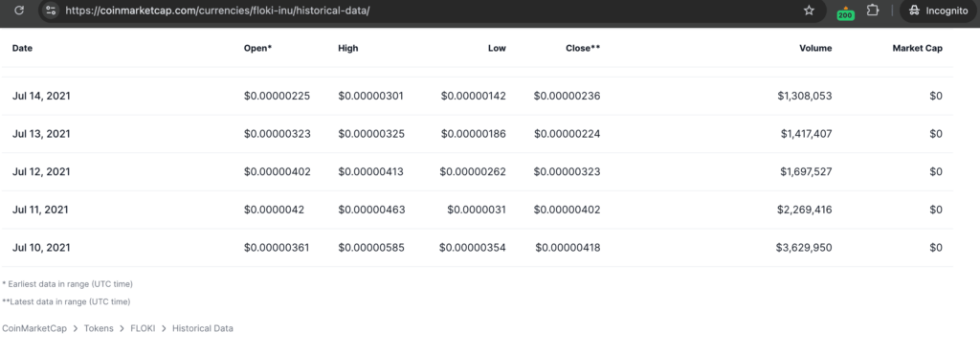Open the FLOKI breadcrumb link
The height and width of the screenshot is (355, 980).
pos(144,328)
